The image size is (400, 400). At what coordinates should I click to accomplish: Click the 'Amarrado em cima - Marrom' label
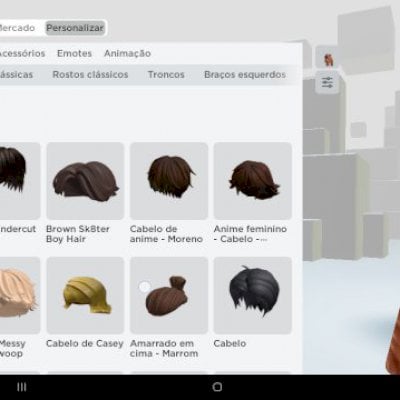click(164, 348)
